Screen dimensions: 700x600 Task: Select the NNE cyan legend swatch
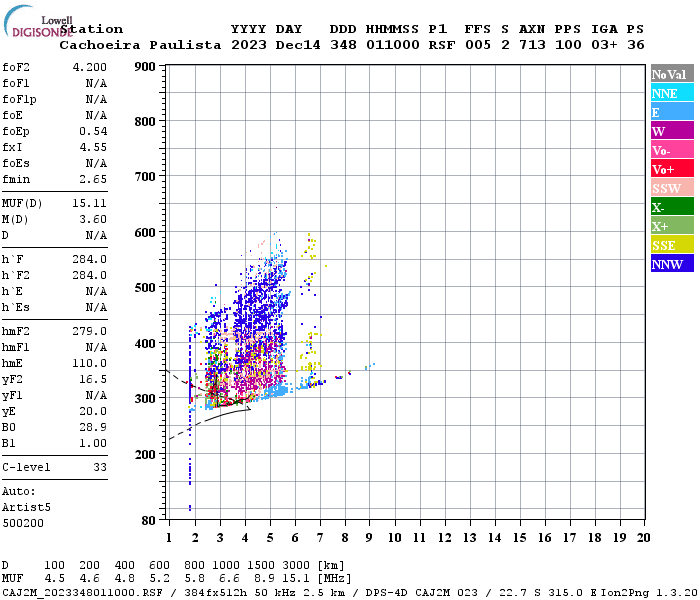click(x=672, y=93)
